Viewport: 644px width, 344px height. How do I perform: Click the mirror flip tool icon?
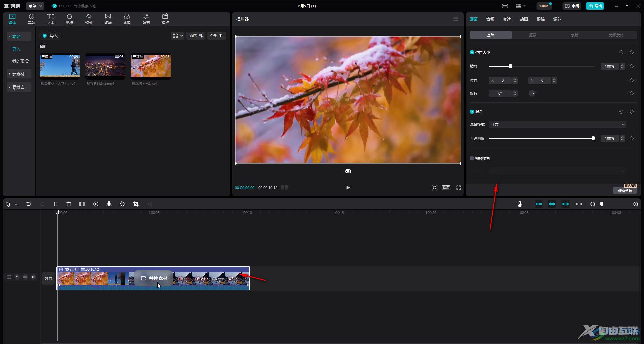pyautogui.click(x=109, y=204)
